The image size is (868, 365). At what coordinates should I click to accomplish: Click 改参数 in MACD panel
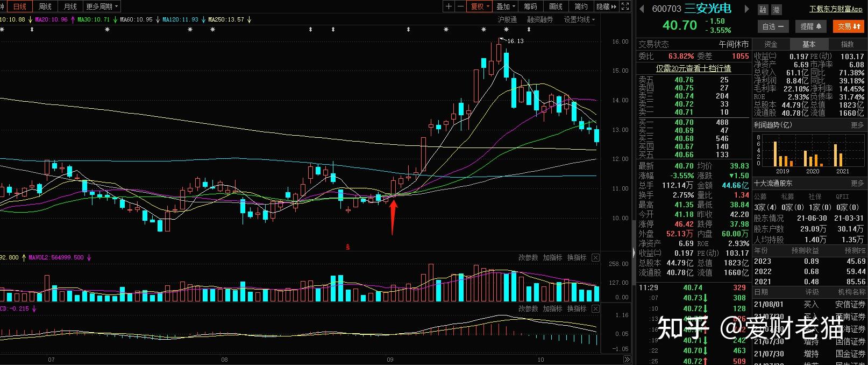pos(528,309)
